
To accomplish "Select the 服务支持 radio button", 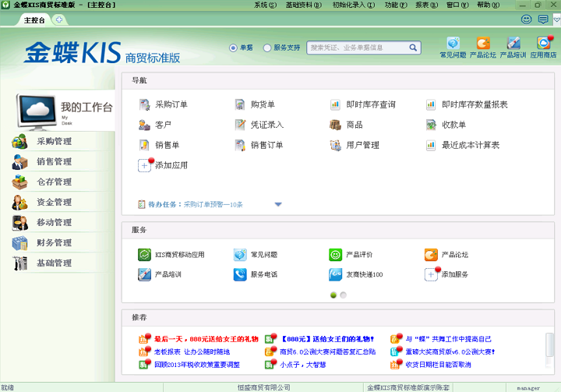I will click(x=267, y=48).
